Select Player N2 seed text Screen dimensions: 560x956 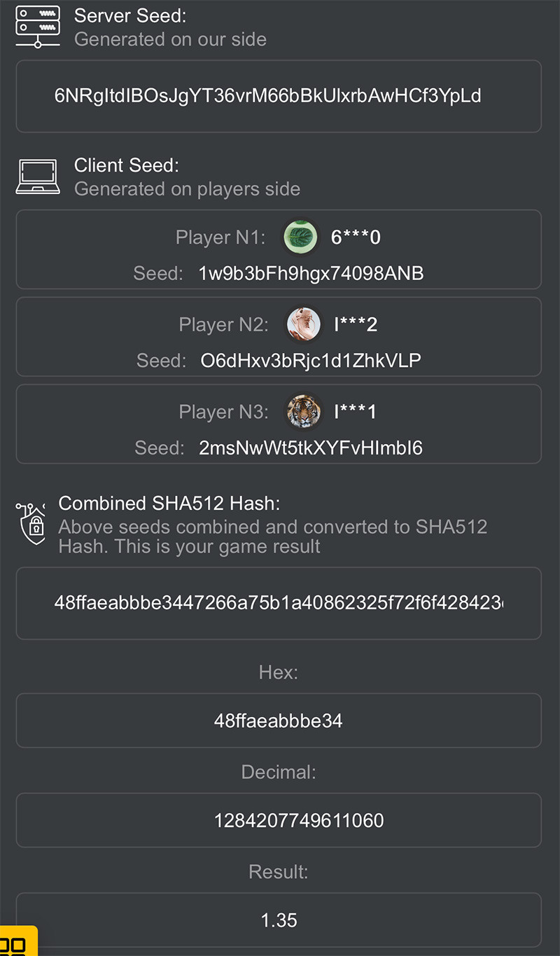[x=311, y=361]
